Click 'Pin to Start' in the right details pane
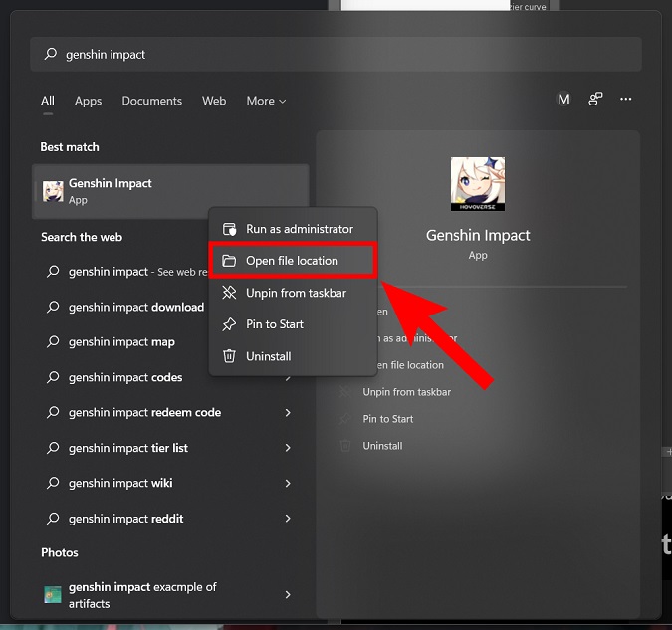Viewport: 672px width, 630px height. [x=388, y=419]
